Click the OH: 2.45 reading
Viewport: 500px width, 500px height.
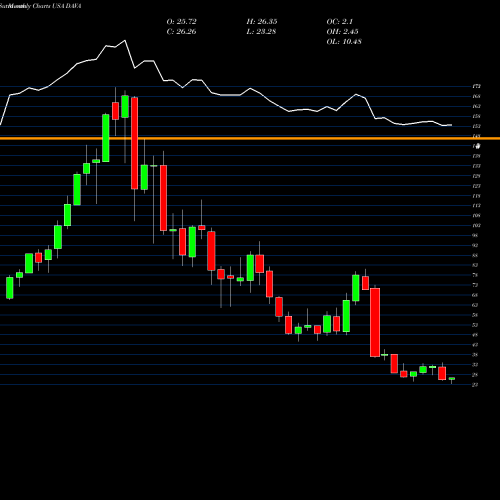[342, 32]
